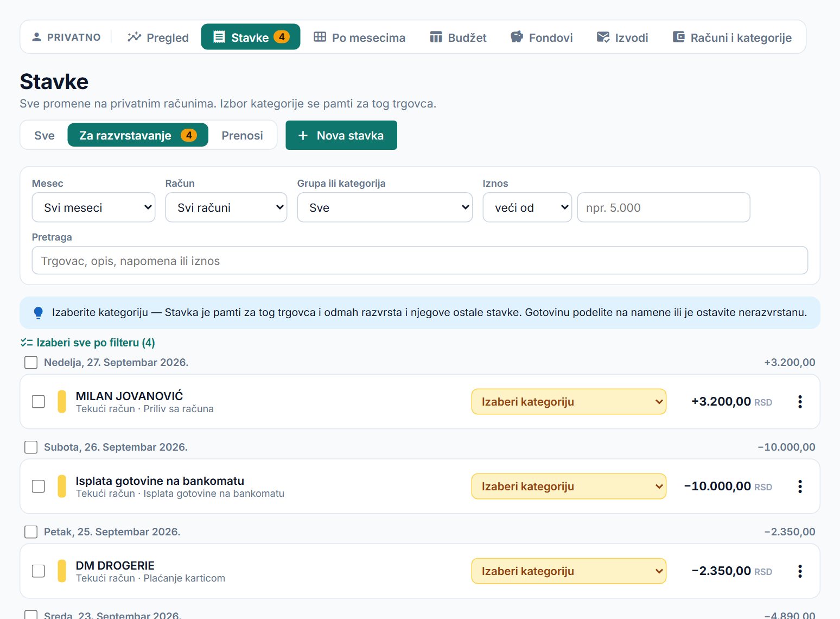Image resolution: width=840 pixels, height=619 pixels.
Task: Click the Po mesecima grid icon
Action: coord(320,37)
